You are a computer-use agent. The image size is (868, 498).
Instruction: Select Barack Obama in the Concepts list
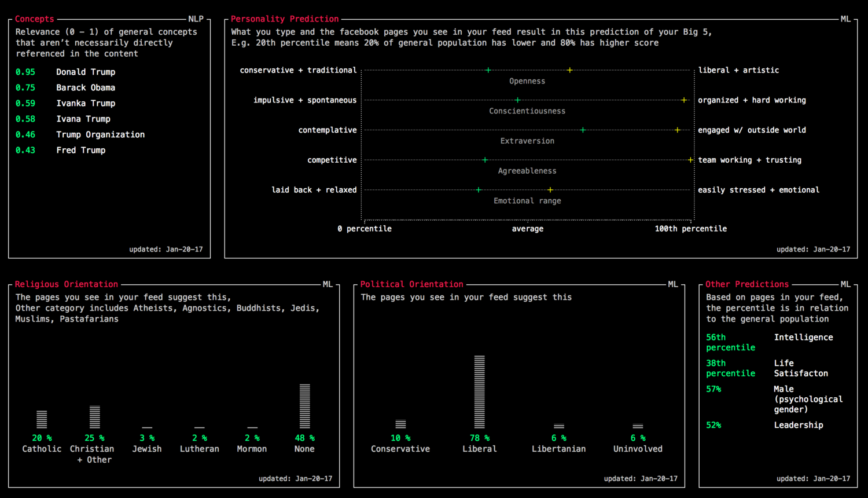(x=86, y=87)
